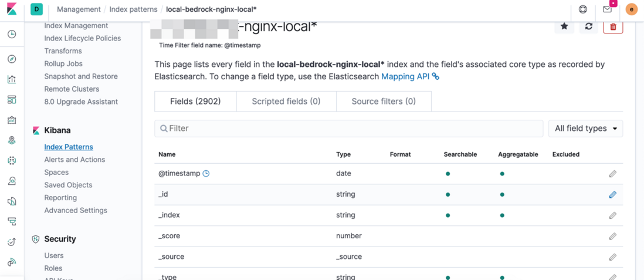Open the newsfeed mail icon
Viewport: 644px width, 280px height.
[x=608, y=9]
